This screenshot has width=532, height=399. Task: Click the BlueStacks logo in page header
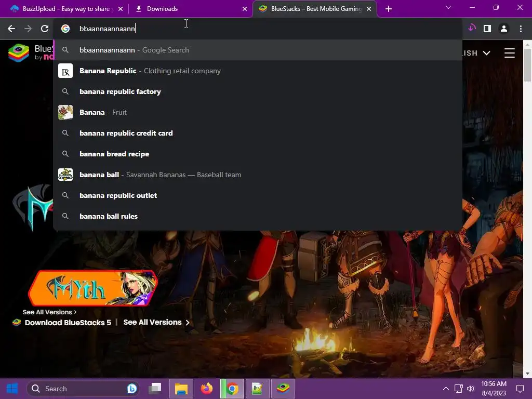(31, 52)
